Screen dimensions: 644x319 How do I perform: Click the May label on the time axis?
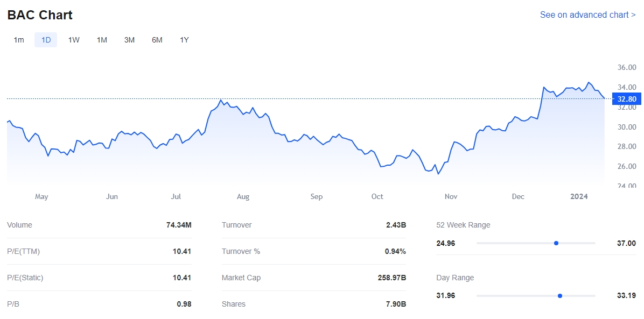click(41, 196)
